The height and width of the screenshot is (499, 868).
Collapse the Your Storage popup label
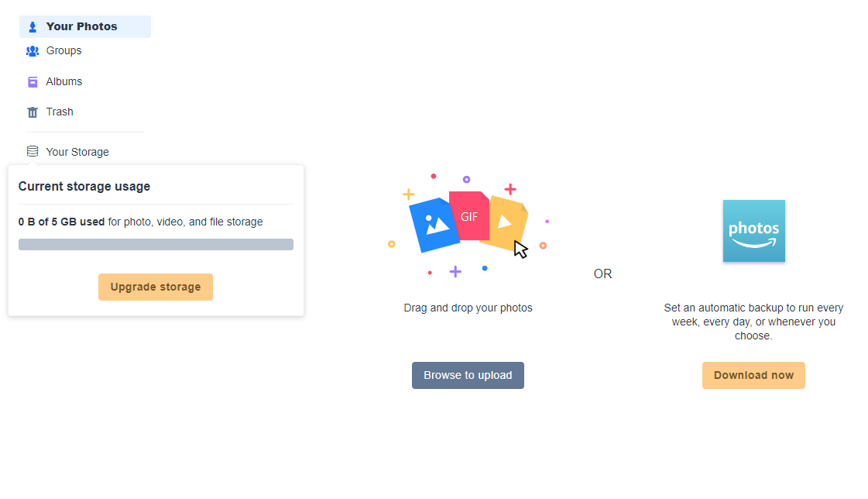pyautogui.click(x=77, y=152)
